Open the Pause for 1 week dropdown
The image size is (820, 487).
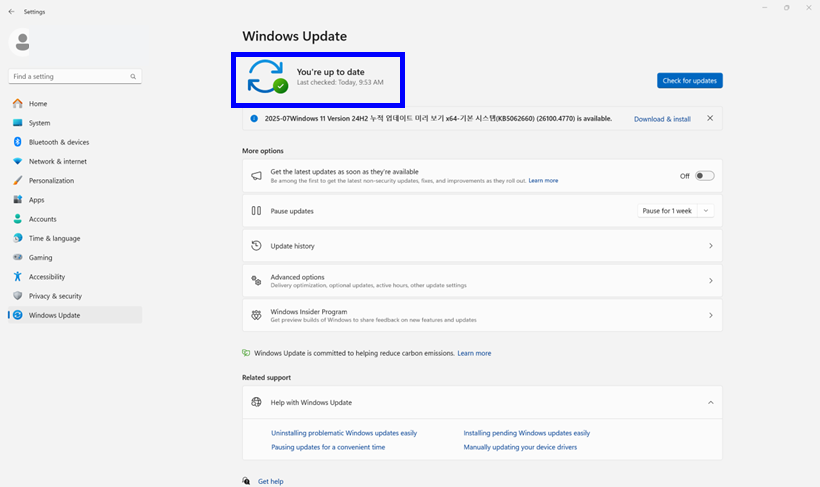tap(675, 211)
